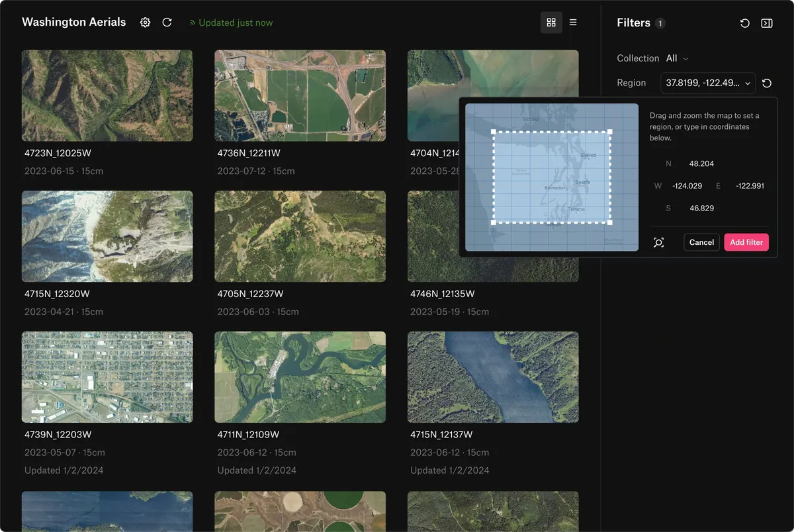Open settings gear next to Washington Aerials
794x532 pixels.
pyautogui.click(x=145, y=22)
